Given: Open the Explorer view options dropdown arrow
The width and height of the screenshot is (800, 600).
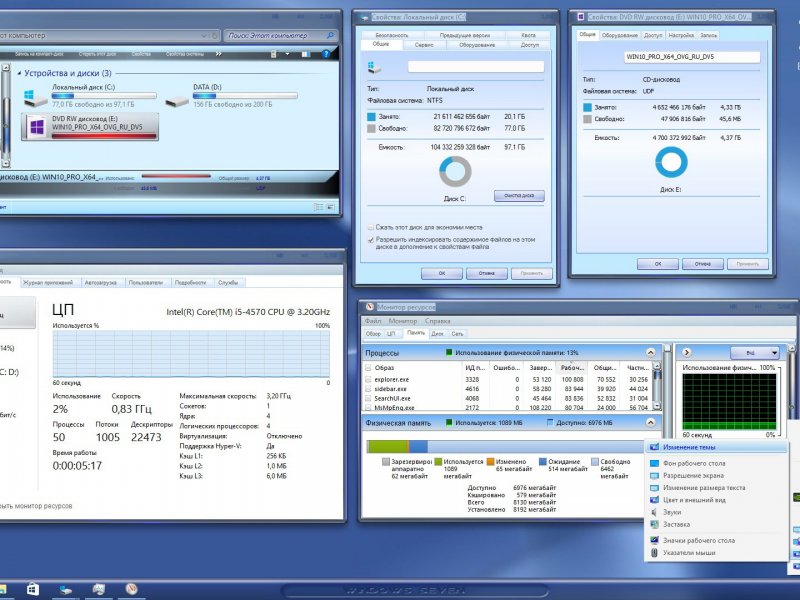Looking at the screenshot, I should click(x=287, y=54).
